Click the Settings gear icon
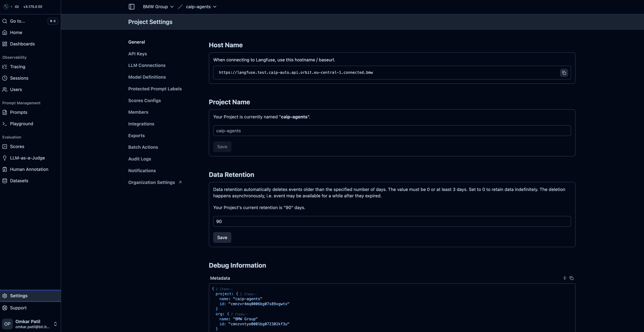The image size is (644, 332). [5, 296]
